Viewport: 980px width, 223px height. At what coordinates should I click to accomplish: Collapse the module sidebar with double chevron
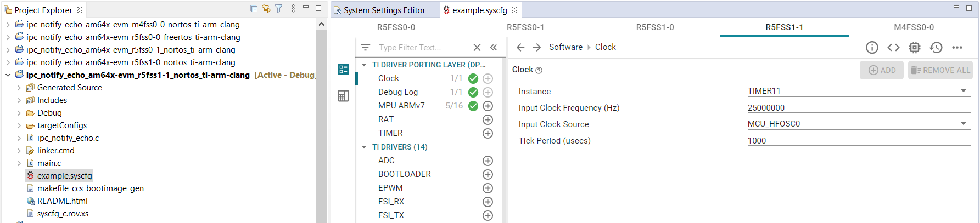(494, 48)
